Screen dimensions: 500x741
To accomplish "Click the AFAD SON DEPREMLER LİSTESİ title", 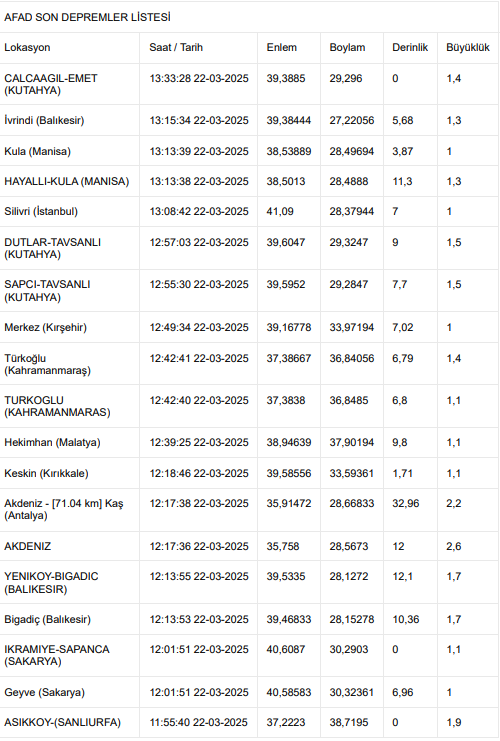I will pyautogui.click(x=87, y=17).
